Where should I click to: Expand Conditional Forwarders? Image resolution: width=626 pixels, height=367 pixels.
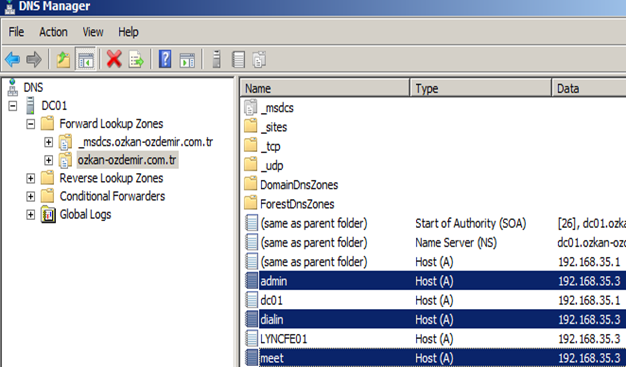[31, 196]
